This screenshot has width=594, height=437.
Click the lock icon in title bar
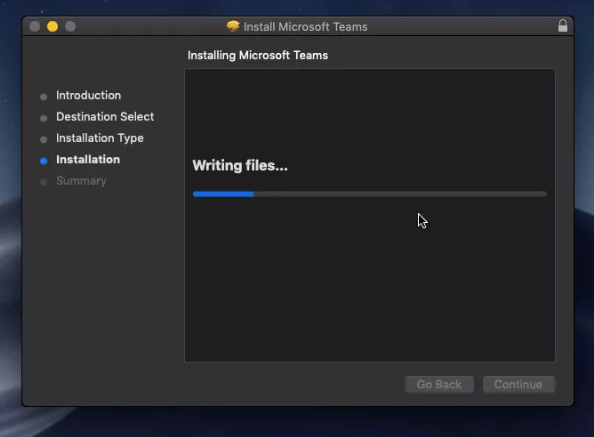pyautogui.click(x=563, y=26)
